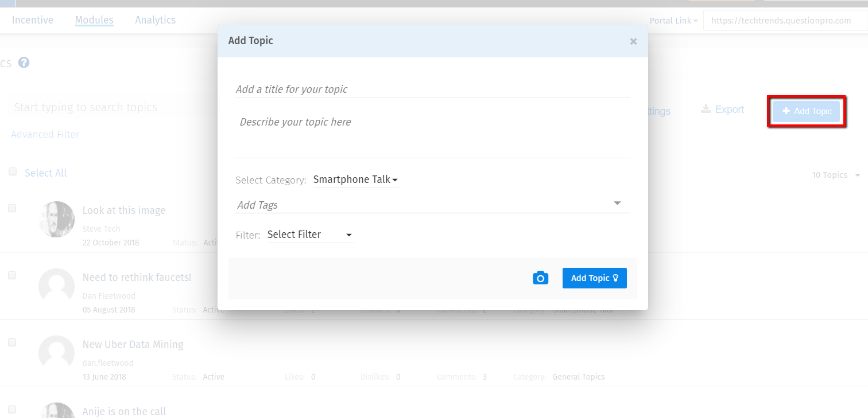This screenshot has height=418, width=868.
Task: Close the Add Topic dialog with the X
Action: 633,41
